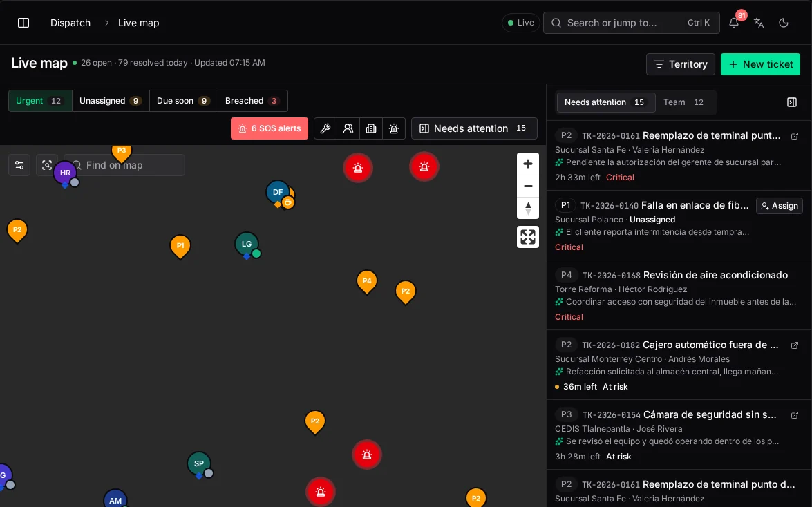Focus the Search or jump to field

click(631, 23)
